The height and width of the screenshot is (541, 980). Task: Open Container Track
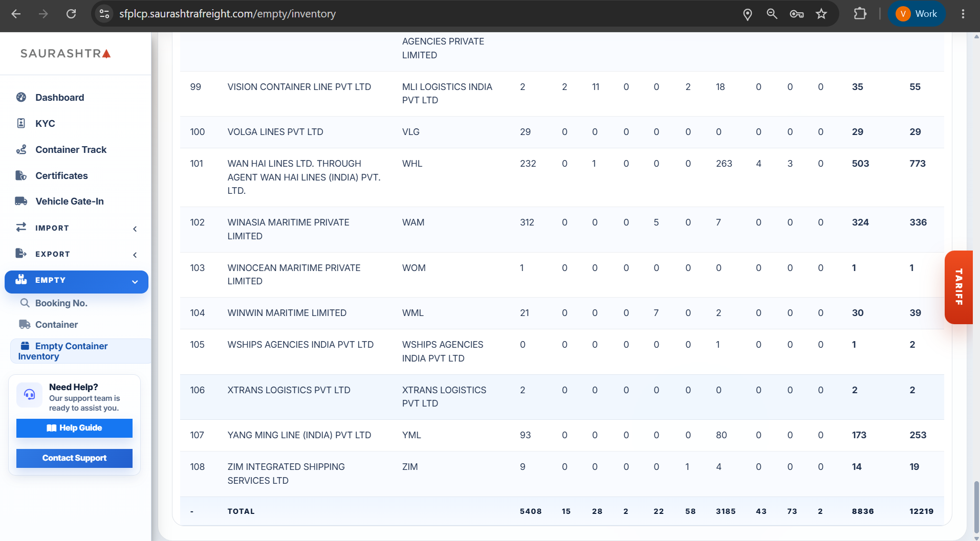(71, 150)
